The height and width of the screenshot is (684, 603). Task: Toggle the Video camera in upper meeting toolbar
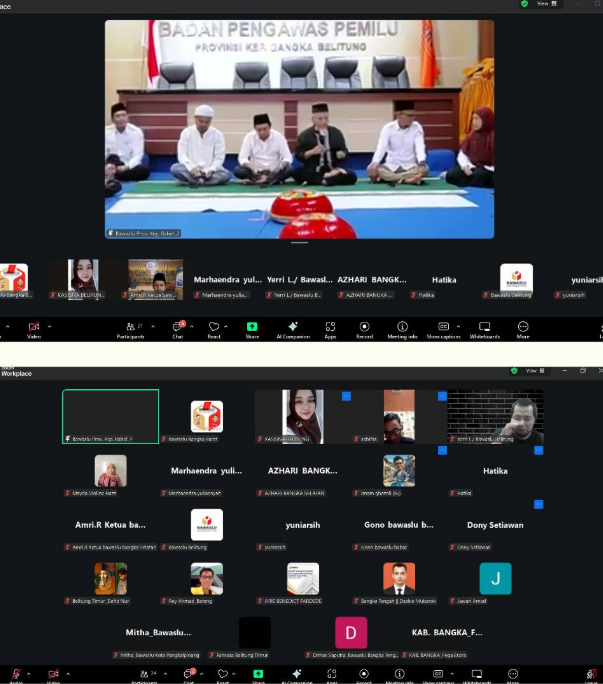(x=34, y=329)
